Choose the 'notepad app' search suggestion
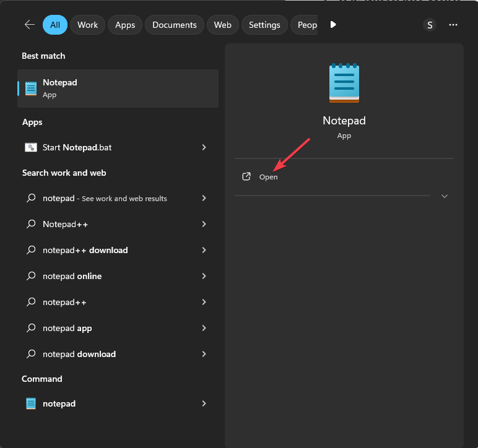 67,328
